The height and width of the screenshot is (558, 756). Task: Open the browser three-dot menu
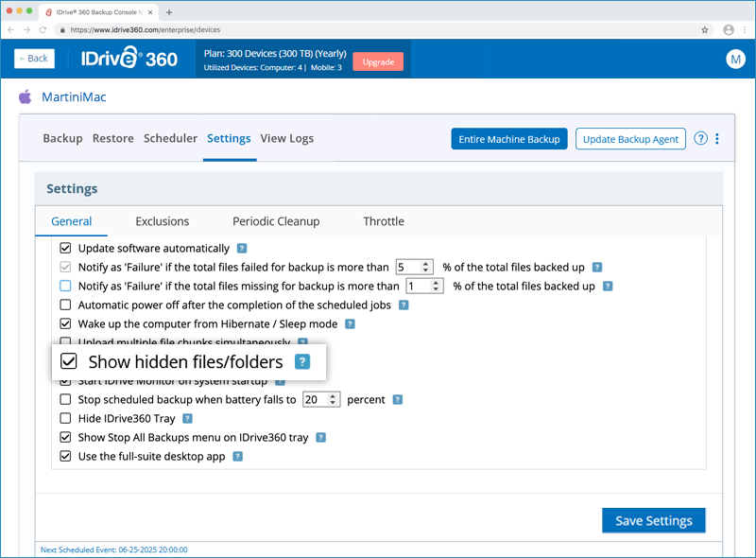click(746, 30)
